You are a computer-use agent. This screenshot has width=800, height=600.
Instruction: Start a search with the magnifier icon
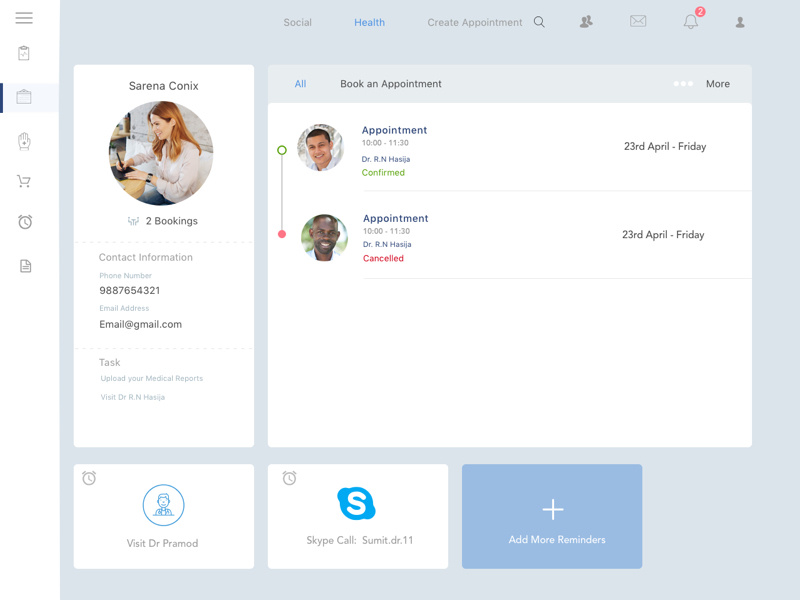539,21
